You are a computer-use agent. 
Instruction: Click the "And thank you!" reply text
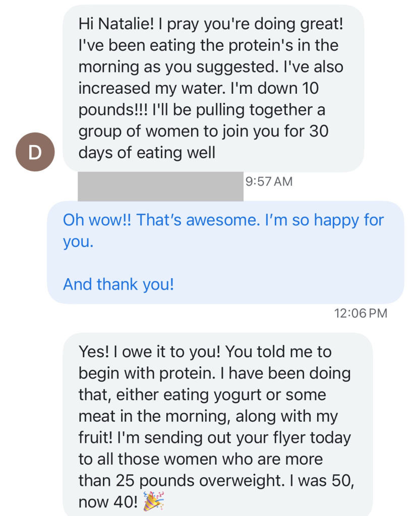click(118, 284)
